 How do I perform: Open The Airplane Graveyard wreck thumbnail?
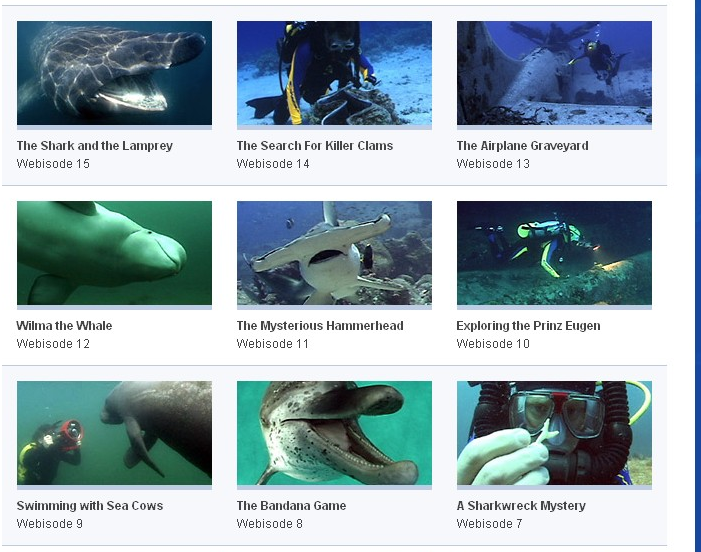554,73
